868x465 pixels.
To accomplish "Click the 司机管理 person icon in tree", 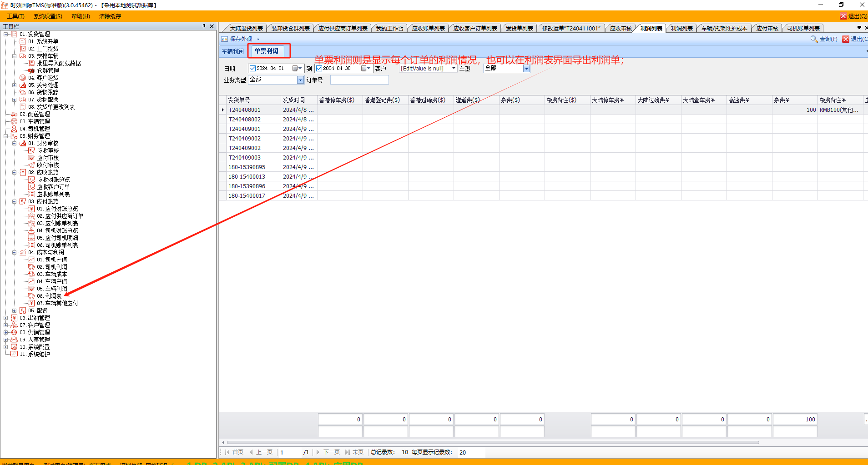I will pyautogui.click(x=14, y=129).
